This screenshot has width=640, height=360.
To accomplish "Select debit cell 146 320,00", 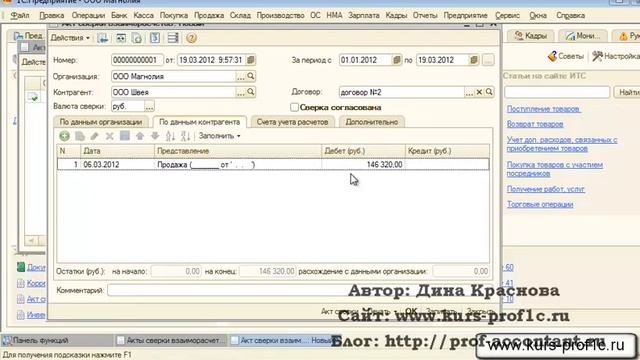I will [363, 164].
